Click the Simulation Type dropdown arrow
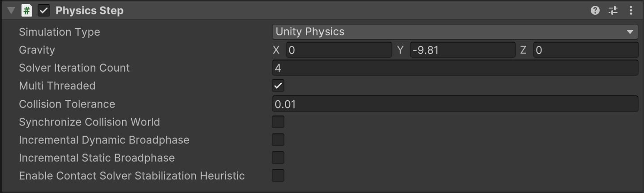 (630, 32)
